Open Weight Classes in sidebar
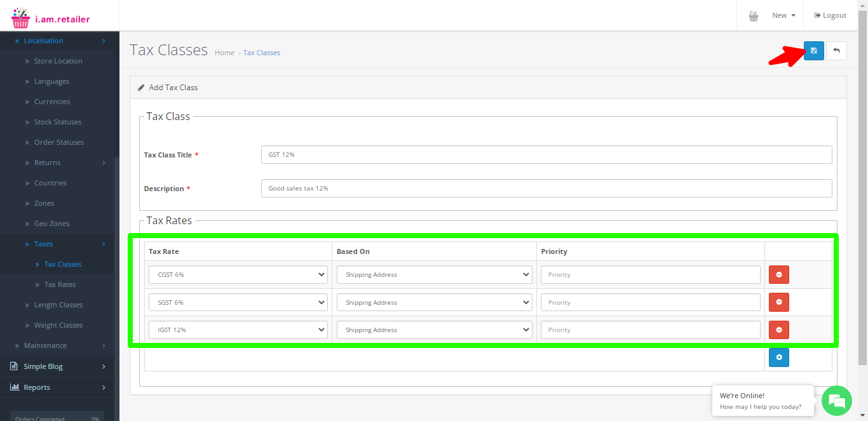The image size is (868, 421). [58, 325]
